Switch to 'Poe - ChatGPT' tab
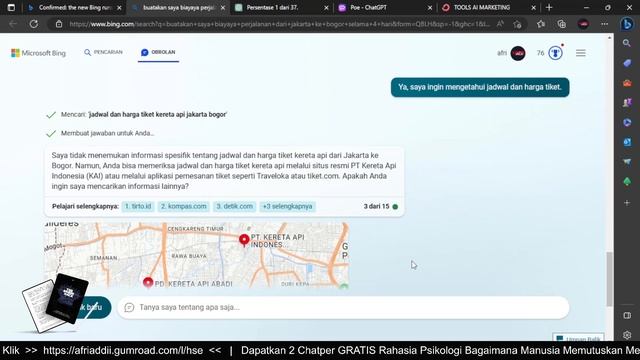 point(385,7)
